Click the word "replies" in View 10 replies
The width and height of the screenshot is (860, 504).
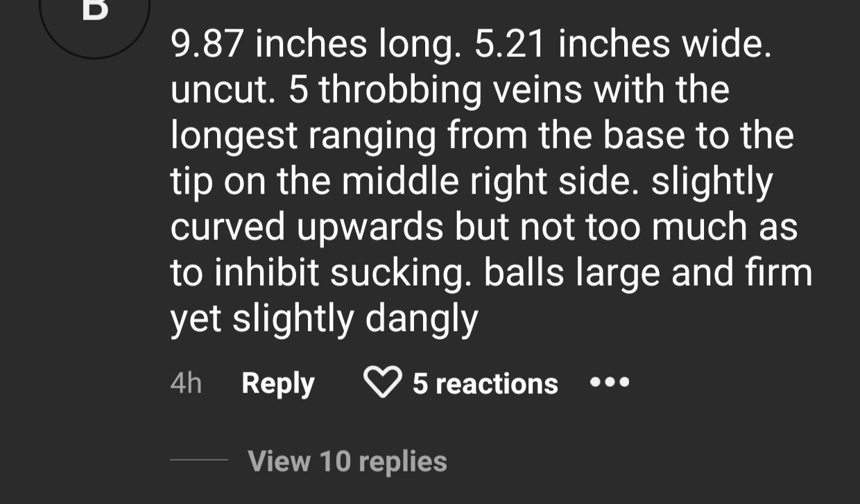(407, 462)
